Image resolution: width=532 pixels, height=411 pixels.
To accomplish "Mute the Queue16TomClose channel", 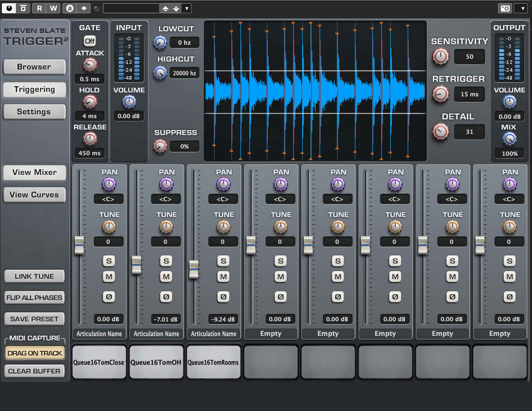I will [109, 277].
